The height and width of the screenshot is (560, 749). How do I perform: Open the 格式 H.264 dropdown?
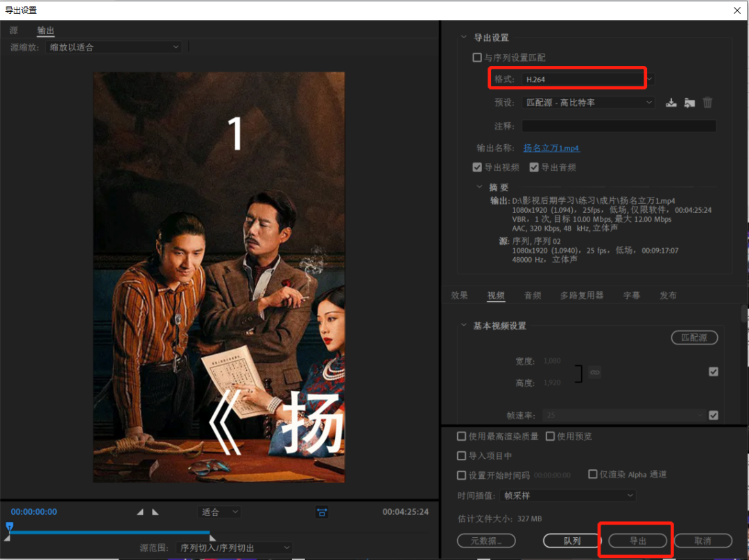click(x=586, y=79)
